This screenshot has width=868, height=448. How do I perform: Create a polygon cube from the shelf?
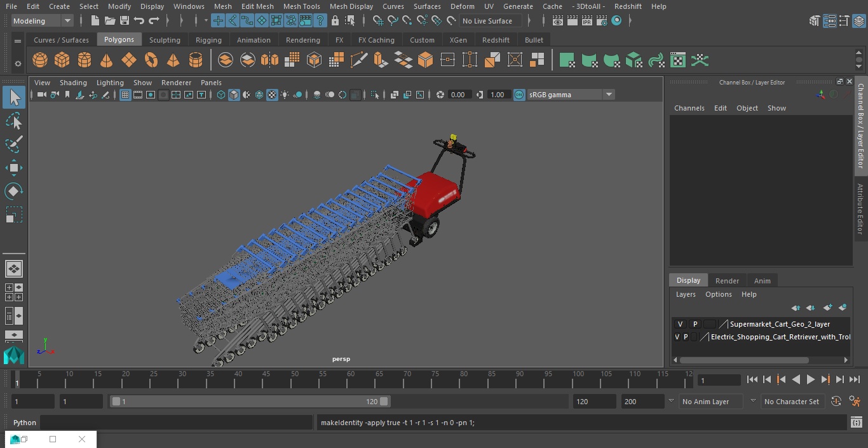pos(62,60)
